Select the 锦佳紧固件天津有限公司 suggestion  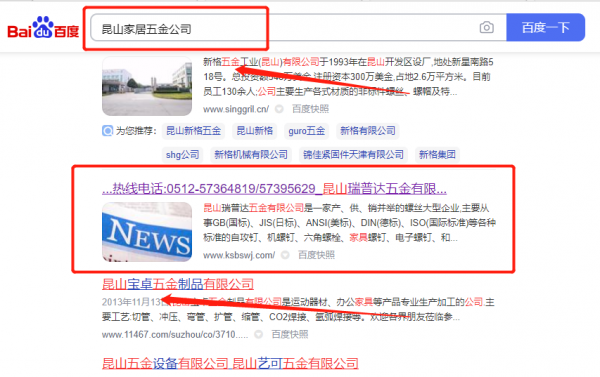[x=353, y=155]
